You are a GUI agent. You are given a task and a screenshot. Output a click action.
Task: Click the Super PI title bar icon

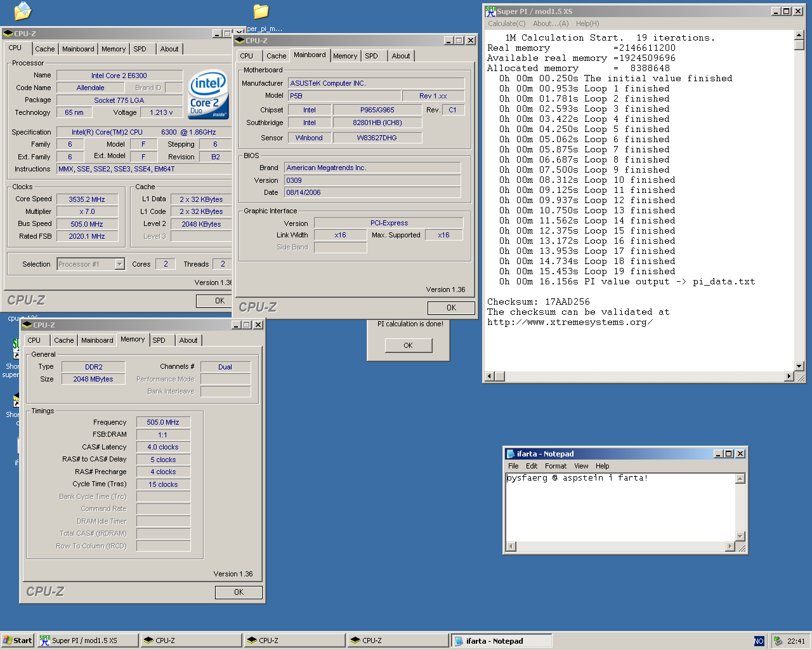click(490, 11)
